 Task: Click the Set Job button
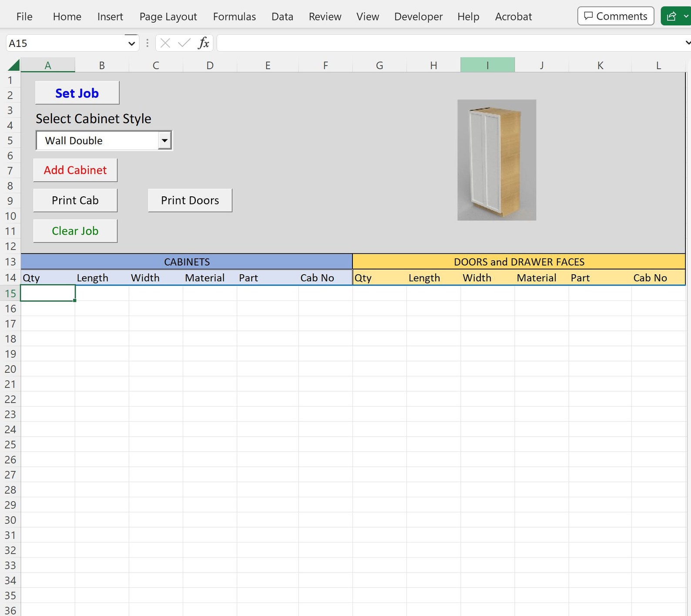click(x=77, y=93)
